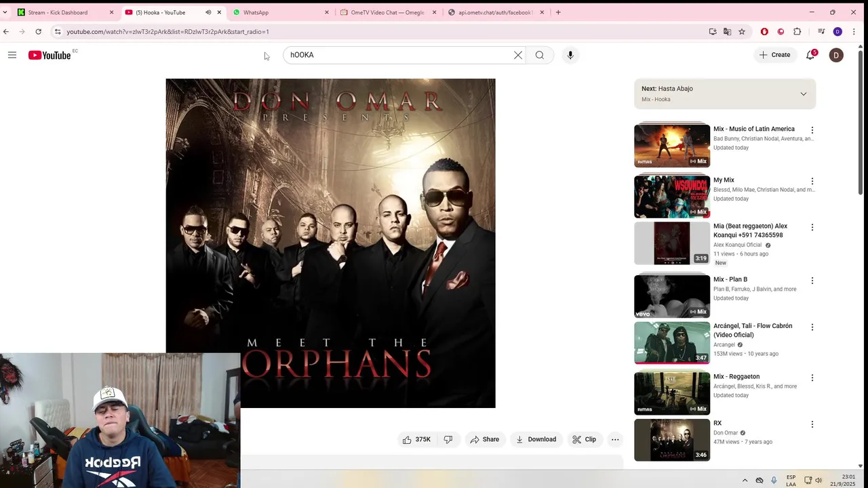Open the YouTube account avatar menu
This screenshot has height=488, width=868.
836,55
